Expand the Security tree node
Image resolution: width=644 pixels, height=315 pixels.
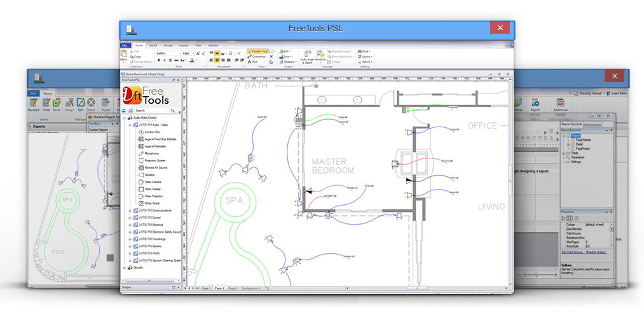tap(124, 267)
